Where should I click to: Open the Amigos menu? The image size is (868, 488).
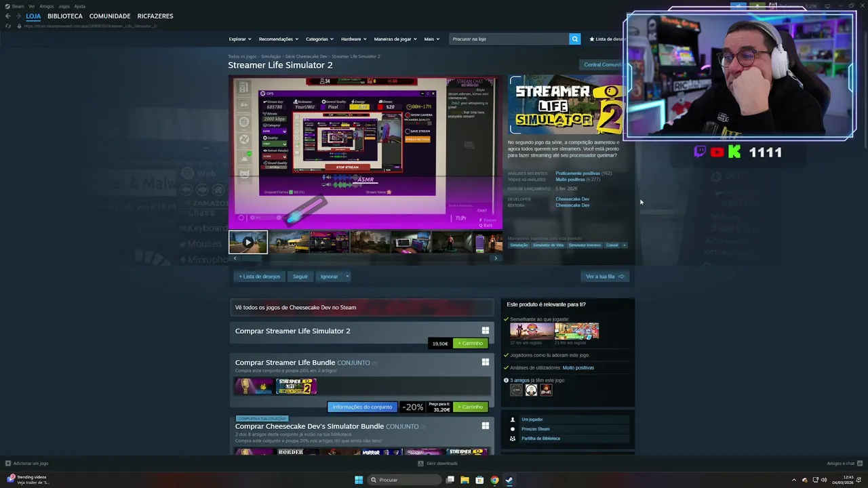(47, 6)
